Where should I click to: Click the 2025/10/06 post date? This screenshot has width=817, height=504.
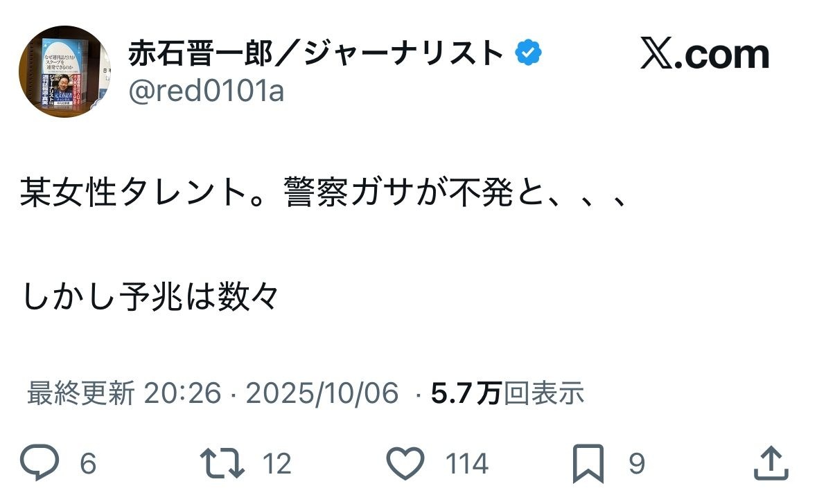point(322,394)
